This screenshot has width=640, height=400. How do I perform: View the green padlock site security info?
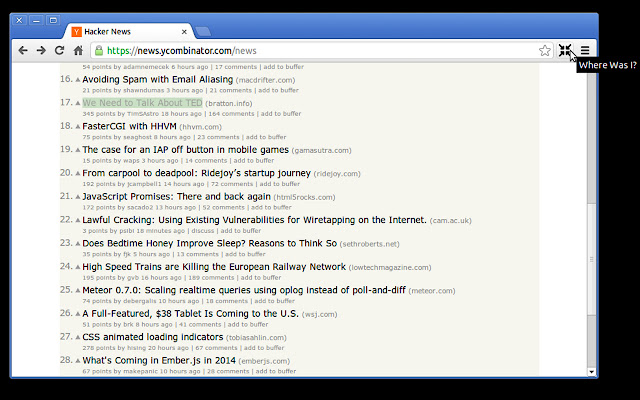click(x=98, y=51)
